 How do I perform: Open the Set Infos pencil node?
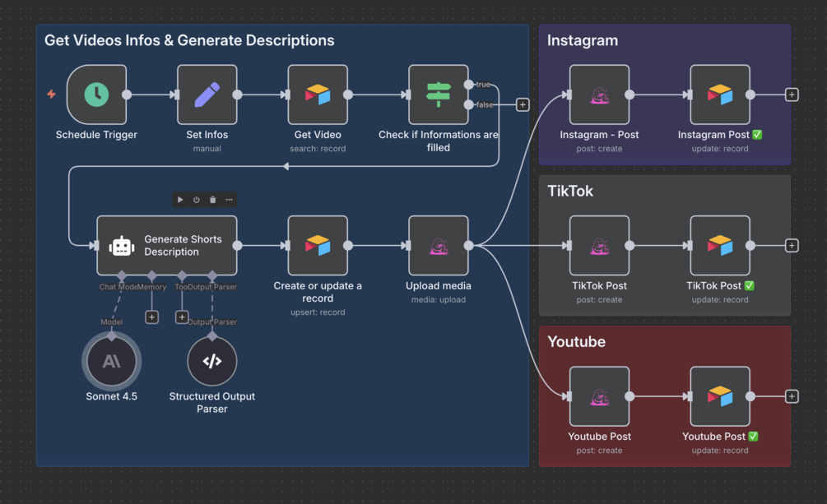point(207,95)
